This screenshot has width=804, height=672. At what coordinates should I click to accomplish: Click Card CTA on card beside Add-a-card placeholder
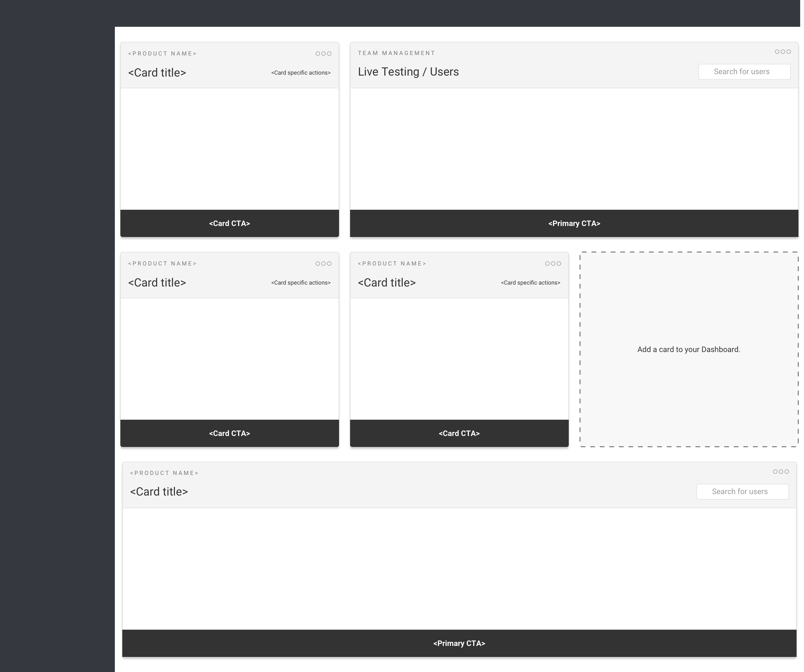tap(459, 434)
